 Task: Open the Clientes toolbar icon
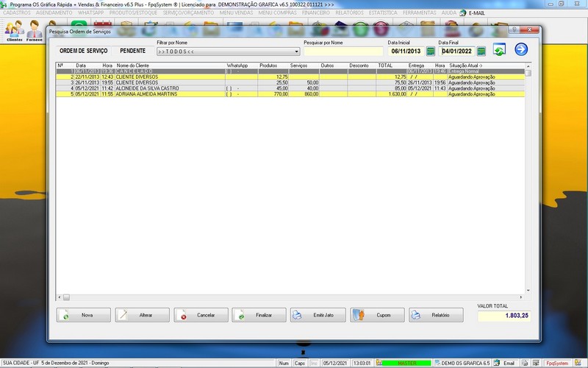tap(14, 30)
